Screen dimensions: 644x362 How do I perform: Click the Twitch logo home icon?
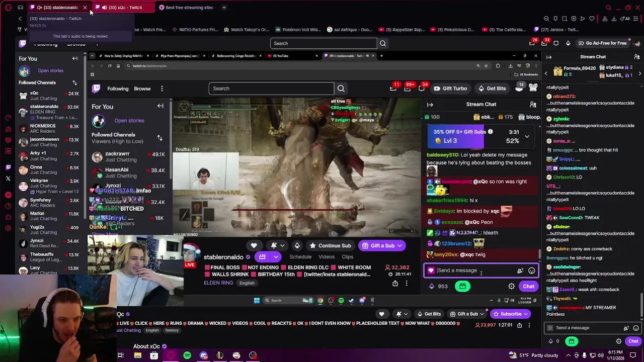[22, 43]
